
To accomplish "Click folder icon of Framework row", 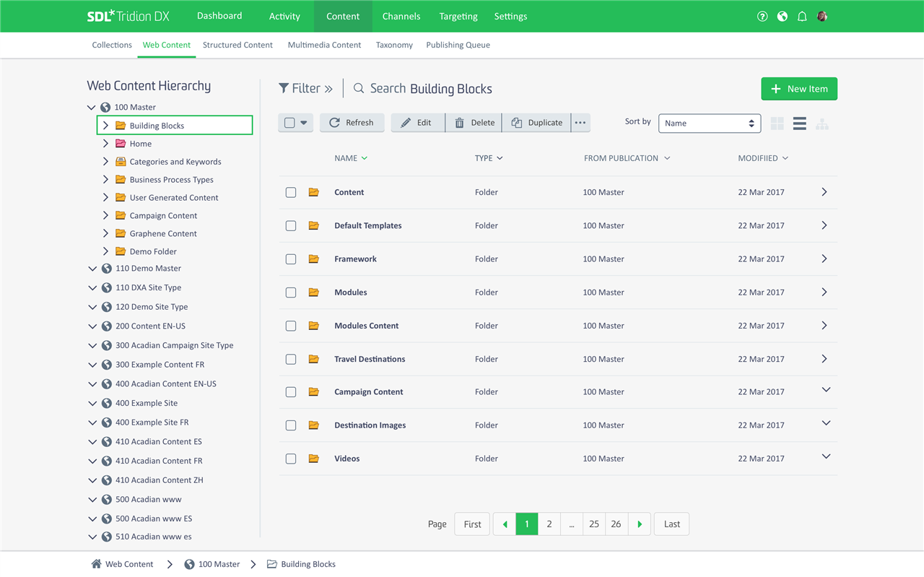I will (x=313, y=259).
